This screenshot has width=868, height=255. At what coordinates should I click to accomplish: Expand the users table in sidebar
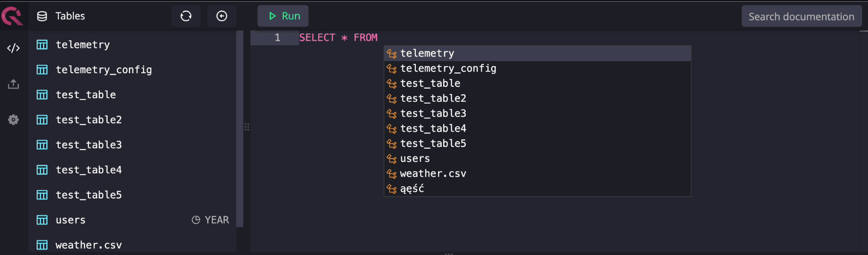71,220
